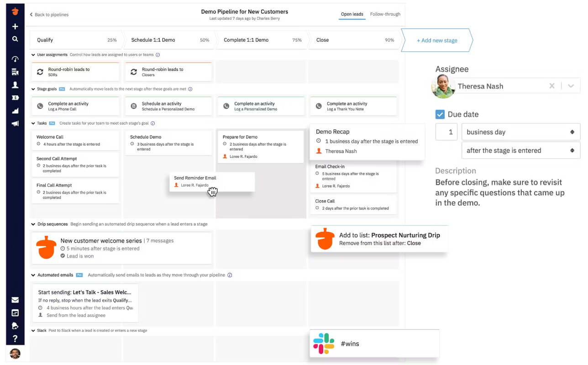
Task: Open the Assignee dropdown arrow
Action: click(571, 86)
